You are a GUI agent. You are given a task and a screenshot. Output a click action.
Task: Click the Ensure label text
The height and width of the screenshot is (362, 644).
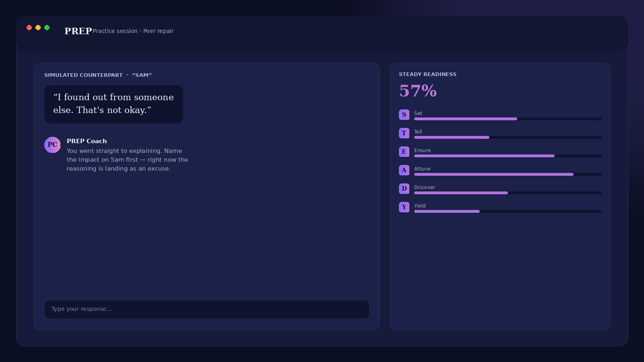pyautogui.click(x=422, y=150)
